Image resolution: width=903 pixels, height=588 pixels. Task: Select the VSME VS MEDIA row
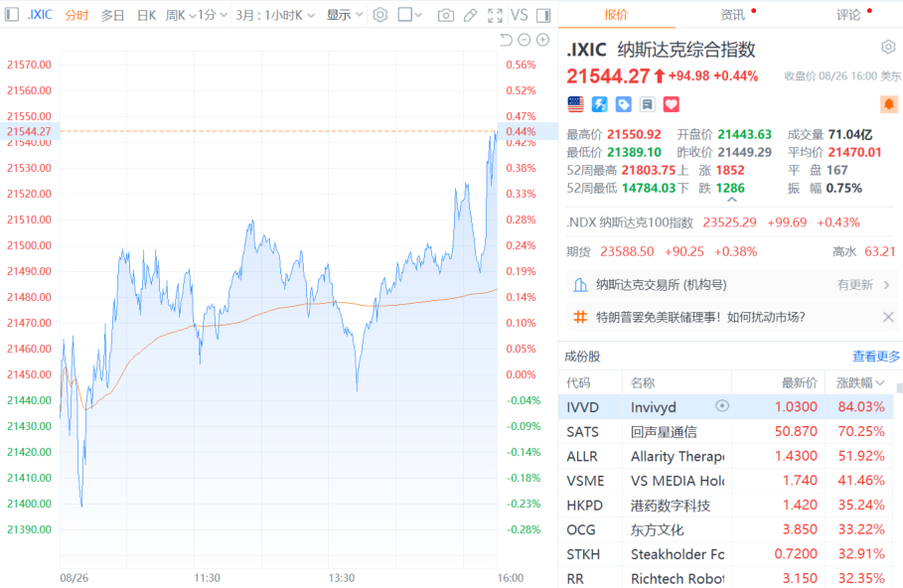click(x=725, y=481)
